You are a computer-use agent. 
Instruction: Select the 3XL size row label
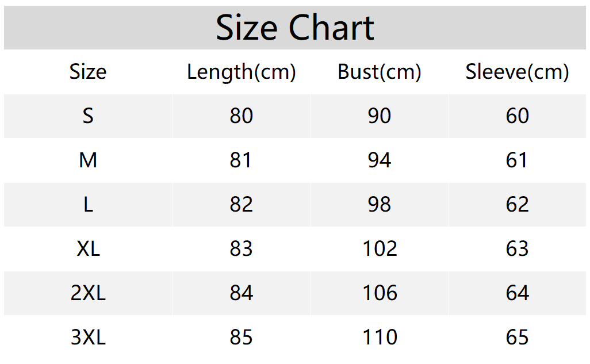(x=88, y=338)
